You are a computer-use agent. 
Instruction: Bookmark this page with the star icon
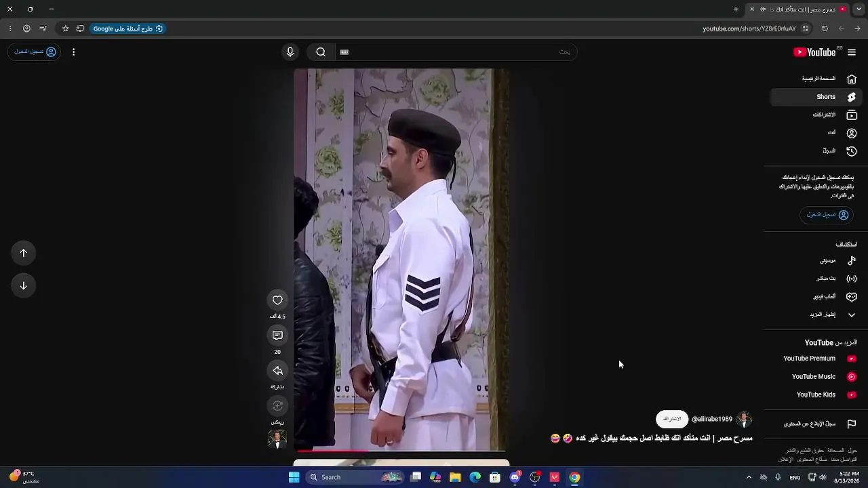point(65,28)
